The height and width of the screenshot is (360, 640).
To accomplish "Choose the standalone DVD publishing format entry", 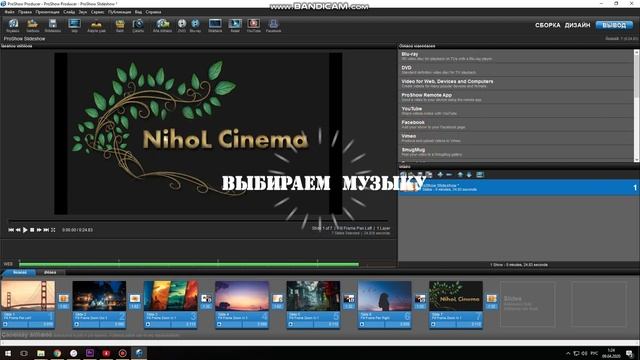I will coord(516,70).
